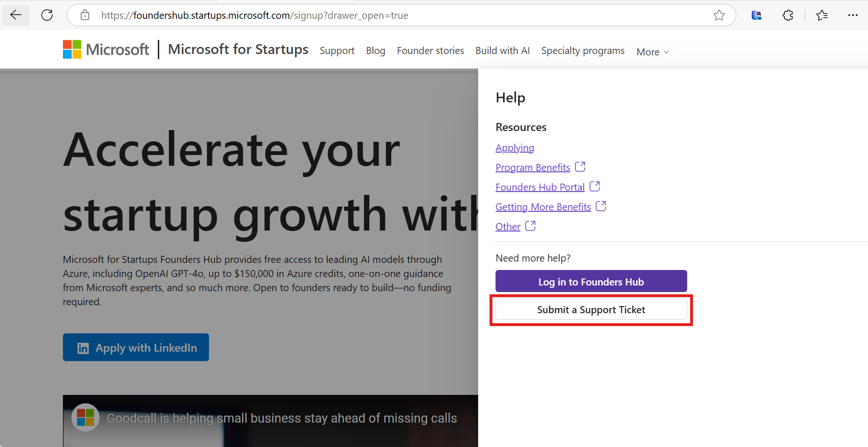Viewport: 868px width, 447px height.
Task: Click the star to bookmark this page
Action: coord(719,15)
